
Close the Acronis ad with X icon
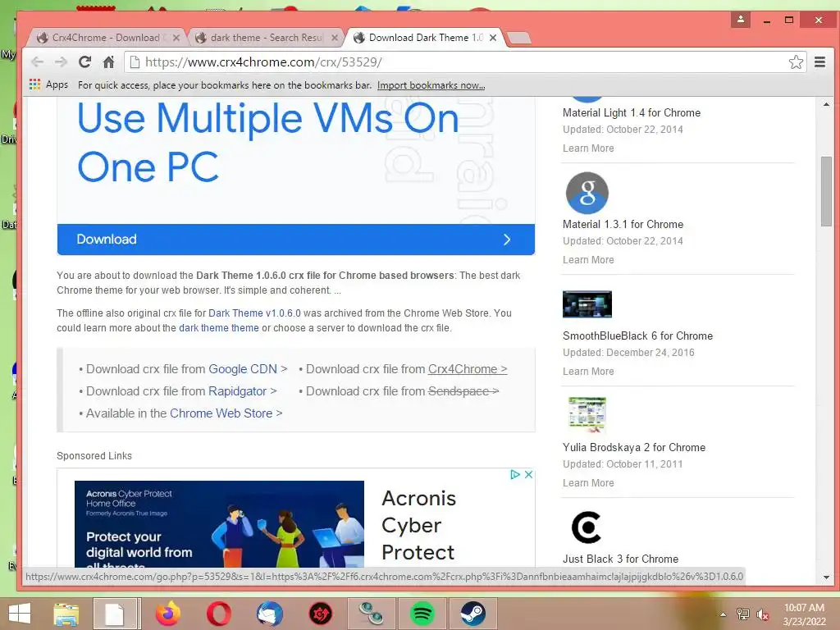tap(529, 475)
